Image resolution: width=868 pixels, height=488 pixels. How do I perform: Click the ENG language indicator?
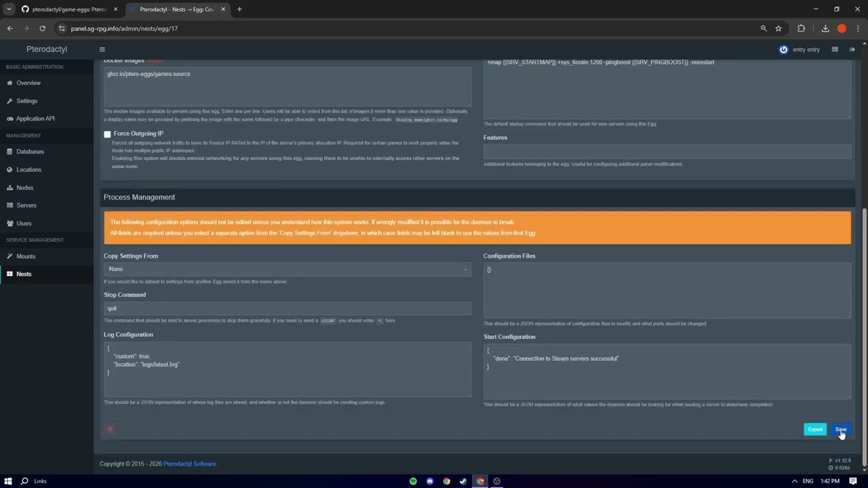808,481
